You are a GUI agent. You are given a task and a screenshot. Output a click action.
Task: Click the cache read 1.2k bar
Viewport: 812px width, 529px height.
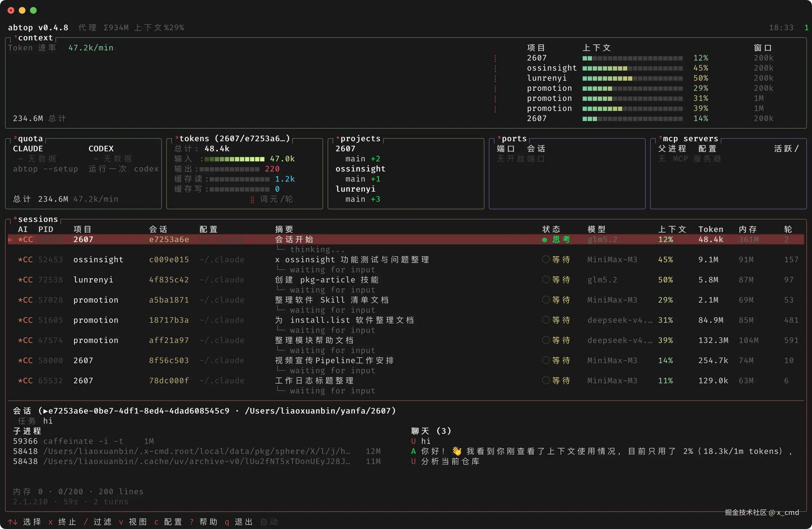point(239,179)
